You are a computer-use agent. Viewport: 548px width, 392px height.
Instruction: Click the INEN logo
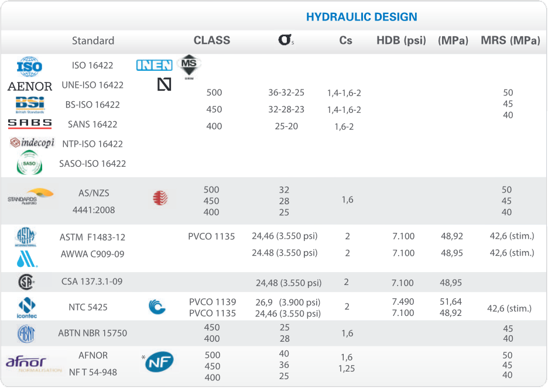coord(154,65)
